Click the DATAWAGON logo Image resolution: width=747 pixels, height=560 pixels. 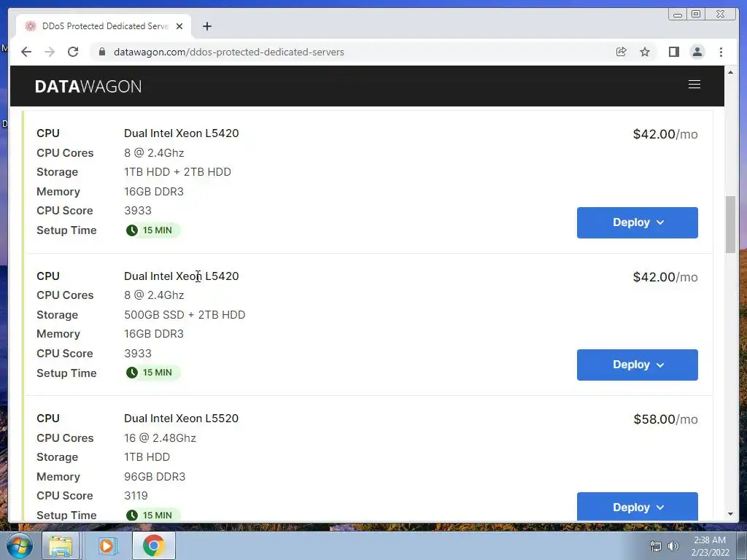88,86
